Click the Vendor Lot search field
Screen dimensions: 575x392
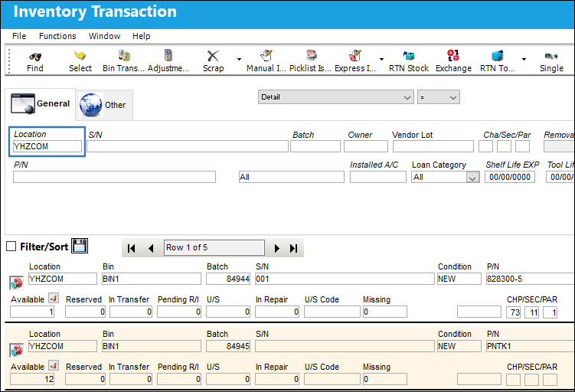(433, 146)
